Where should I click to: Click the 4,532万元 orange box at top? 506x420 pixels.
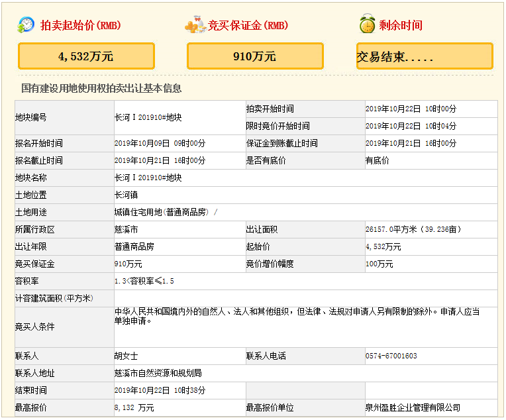point(86,56)
